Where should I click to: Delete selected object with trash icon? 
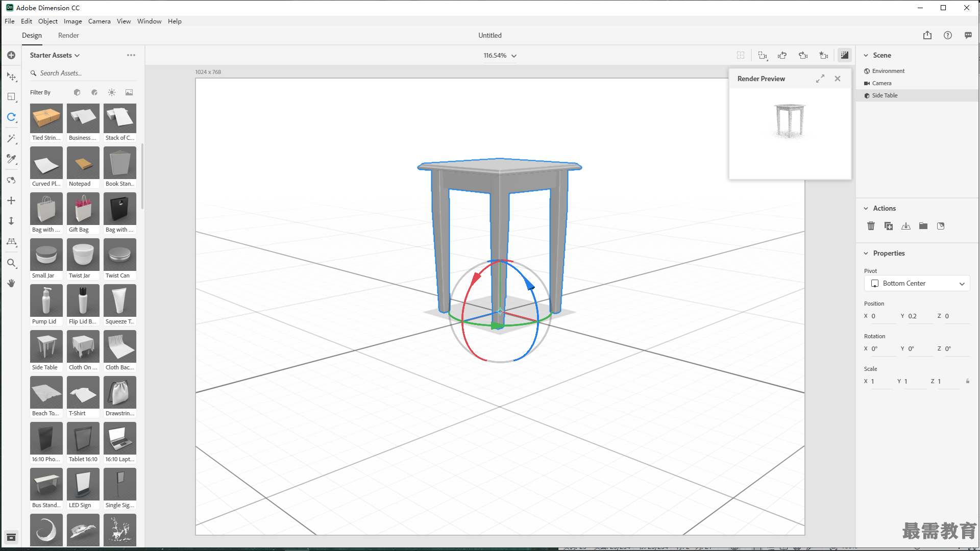pos(871,226)
